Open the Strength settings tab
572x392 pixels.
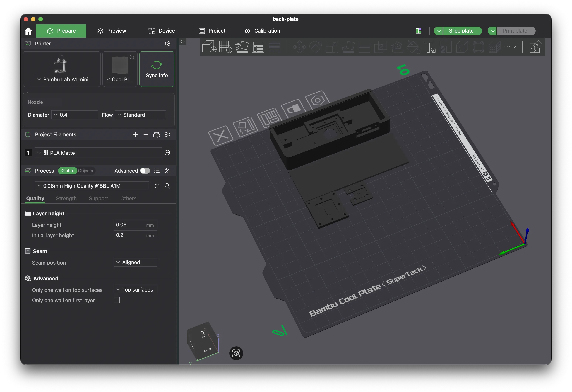(x=66, y=198)
